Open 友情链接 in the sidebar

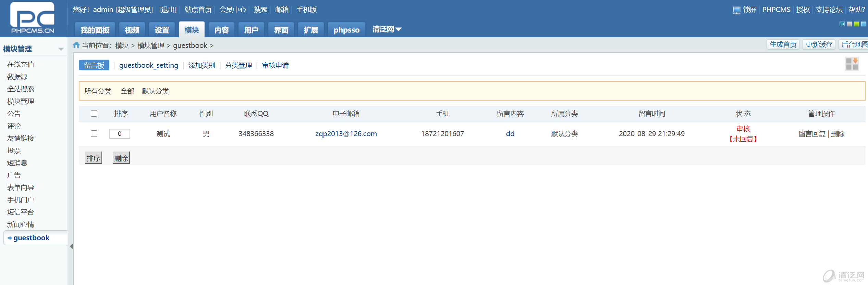[x=21, y=138]
